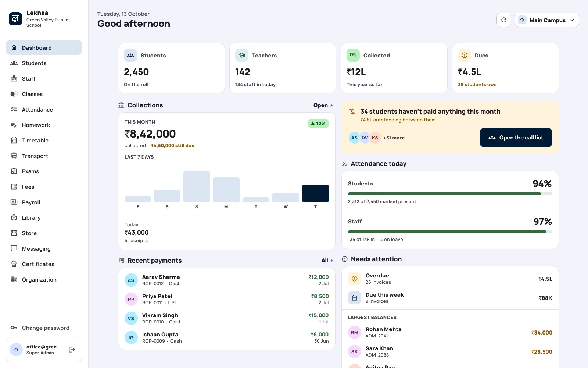Click the dark Thursday bar in chart

point(315,193)
